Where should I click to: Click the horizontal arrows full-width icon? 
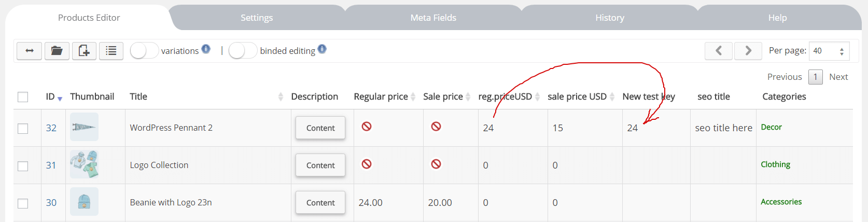(29, 51)
